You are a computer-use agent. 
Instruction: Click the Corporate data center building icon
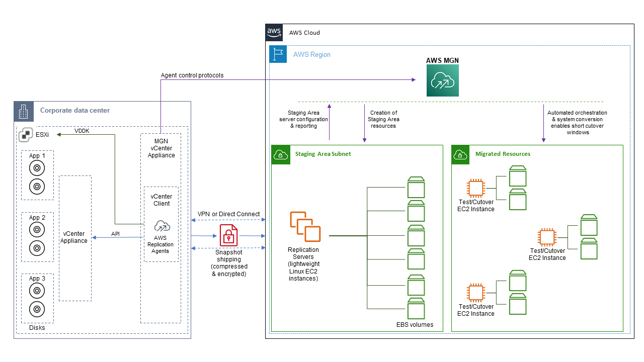(x=23, y=111)
